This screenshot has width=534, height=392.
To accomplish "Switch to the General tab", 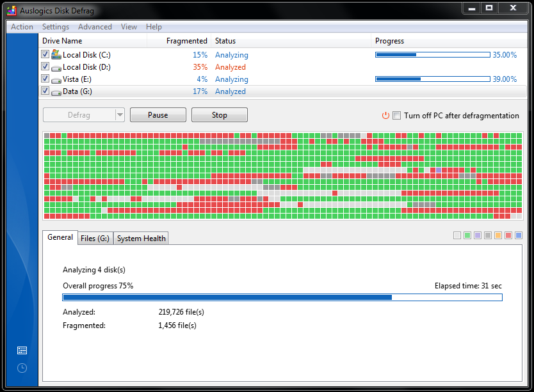I will [60, 237].
